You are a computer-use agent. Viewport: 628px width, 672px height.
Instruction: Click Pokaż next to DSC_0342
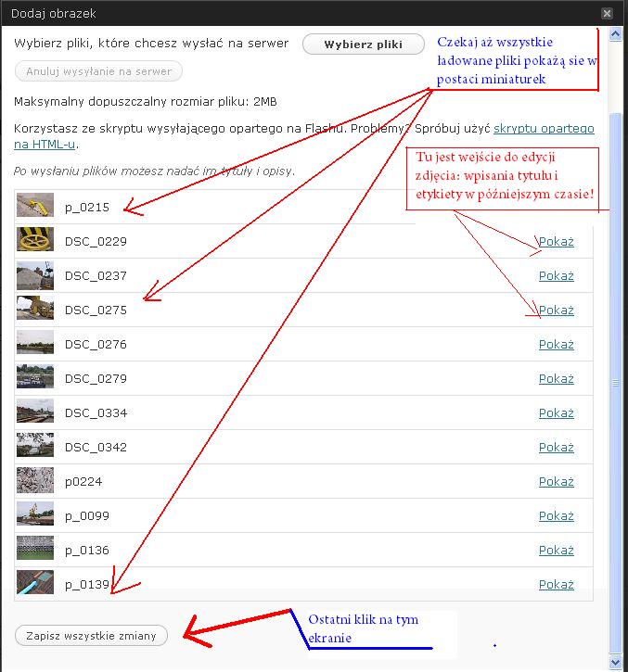point(556,448)
